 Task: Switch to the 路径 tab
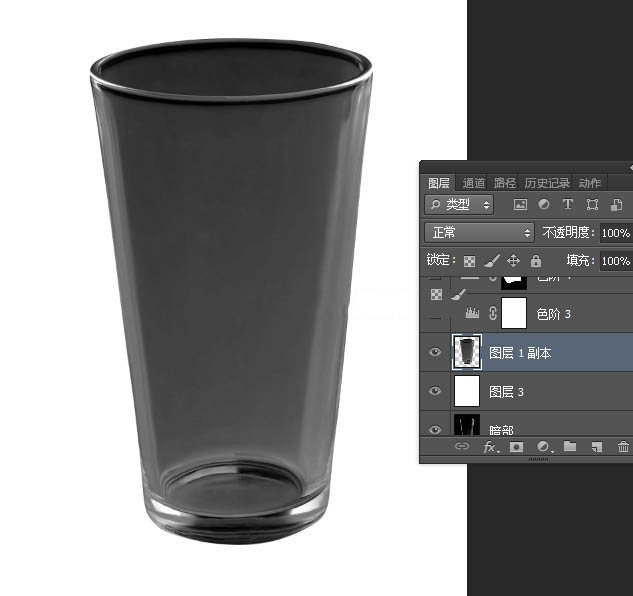pos(505,183)
